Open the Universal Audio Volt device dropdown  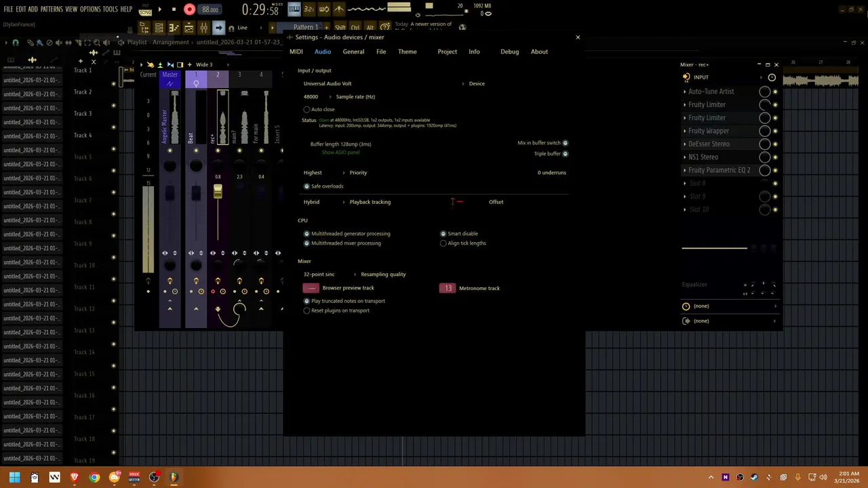(383, 83)
